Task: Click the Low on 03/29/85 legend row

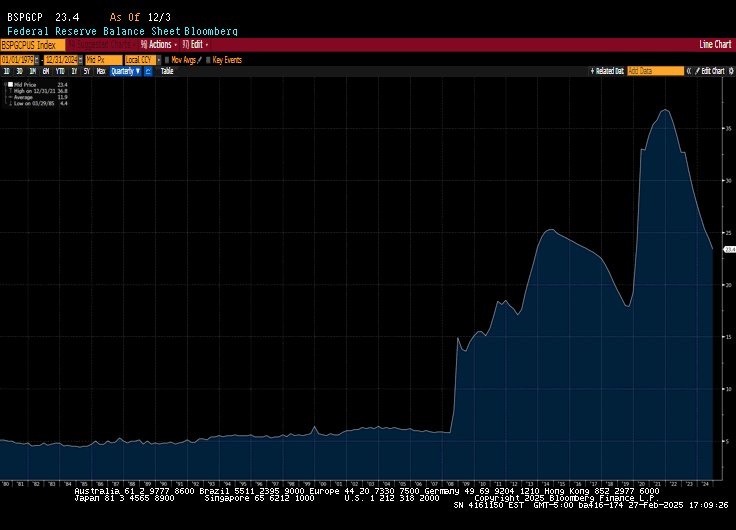Action: pos(38,103)
